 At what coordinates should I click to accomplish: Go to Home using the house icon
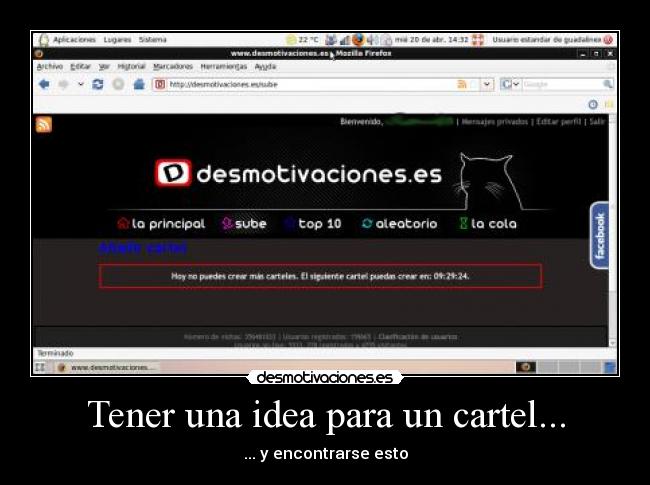coord(139,84)
